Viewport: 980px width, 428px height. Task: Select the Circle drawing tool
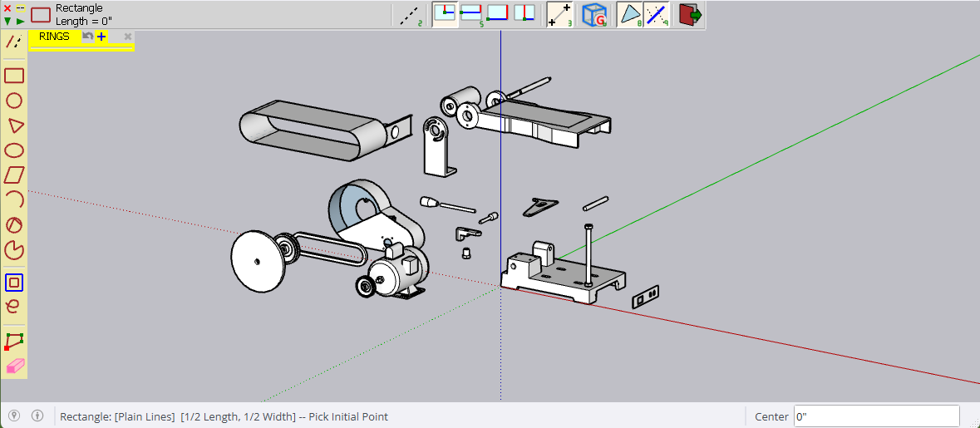click(x=14, y=101)
